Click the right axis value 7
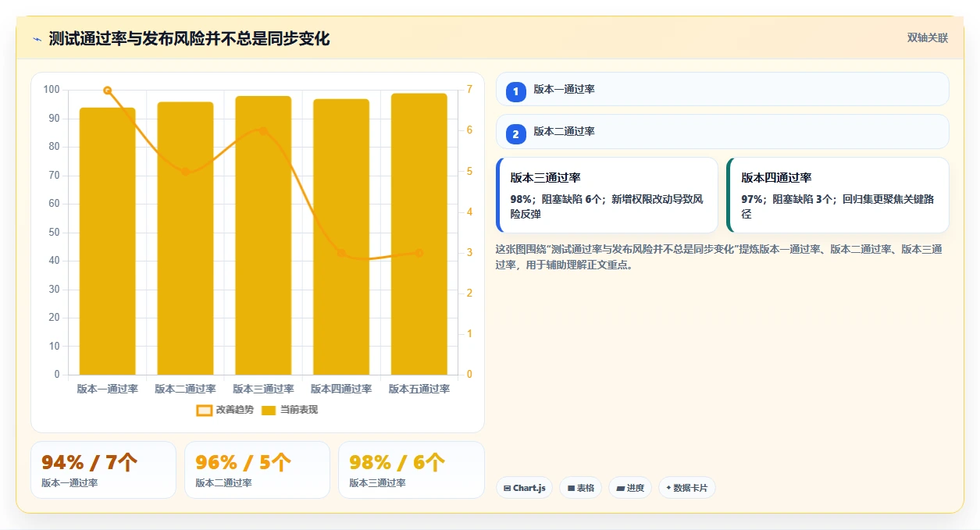The width and height of the screenshot is (980, 530). coord(469,90)
